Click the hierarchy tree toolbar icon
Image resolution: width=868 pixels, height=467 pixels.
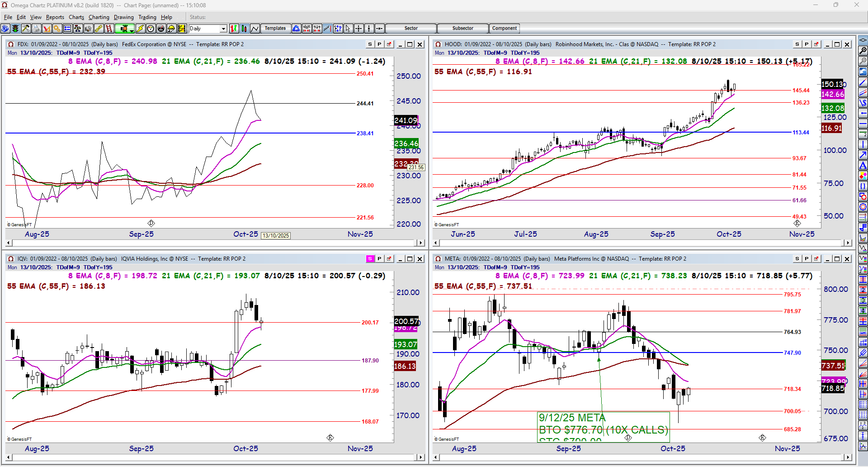78,29
